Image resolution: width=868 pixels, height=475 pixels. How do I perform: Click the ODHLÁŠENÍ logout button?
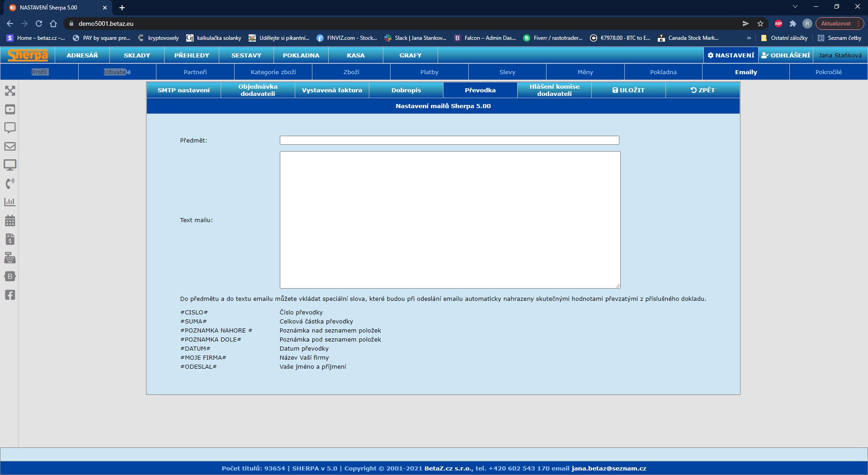coord(786,55)
